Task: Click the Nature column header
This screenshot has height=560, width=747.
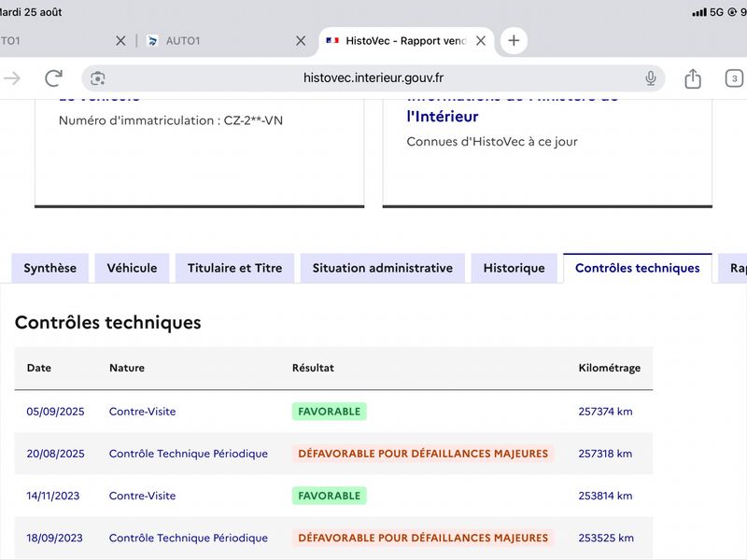Action: (127, 368)
